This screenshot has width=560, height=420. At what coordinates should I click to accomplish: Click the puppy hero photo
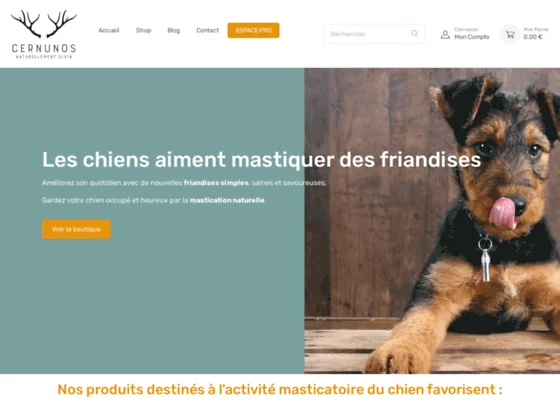(432, 221)
